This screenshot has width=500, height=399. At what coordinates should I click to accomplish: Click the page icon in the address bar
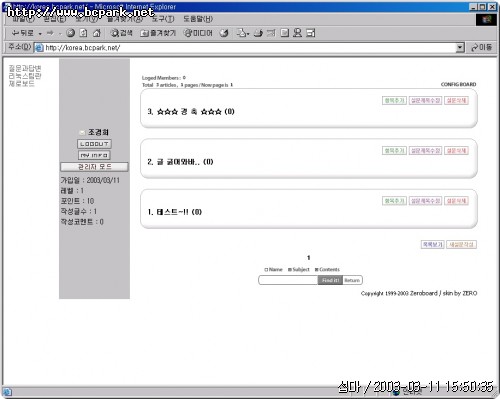[39, 48]
